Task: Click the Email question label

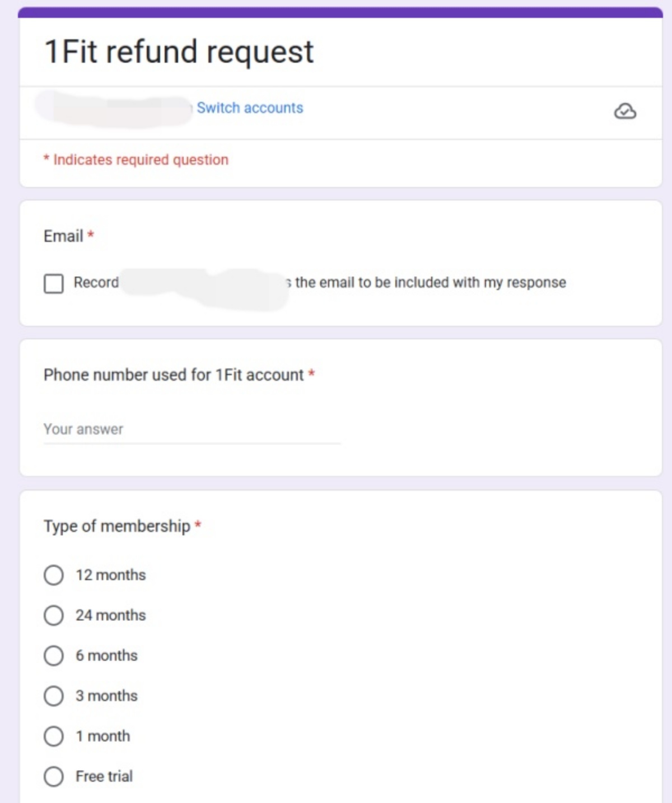Action: (x=63, y=236)
